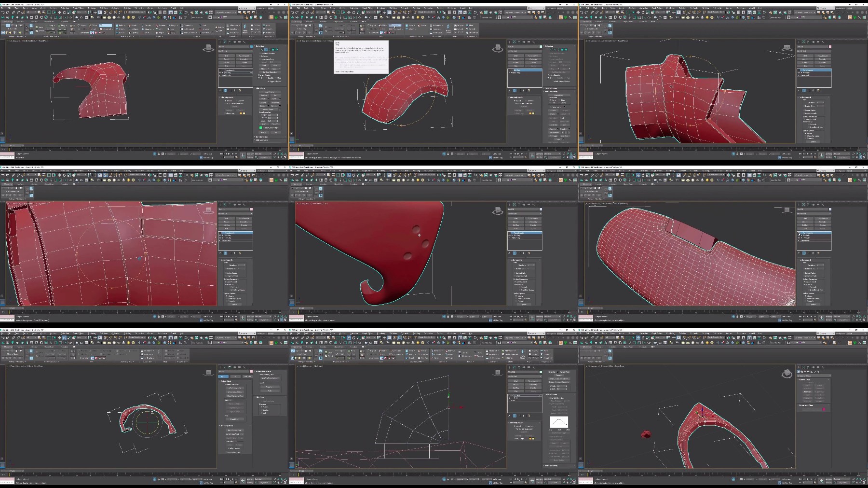Click the mint object color swatch in the wireframe-only screenshot
Image resolution: width=868 pixels, height=488 pixels.
[x=541, y=372]
